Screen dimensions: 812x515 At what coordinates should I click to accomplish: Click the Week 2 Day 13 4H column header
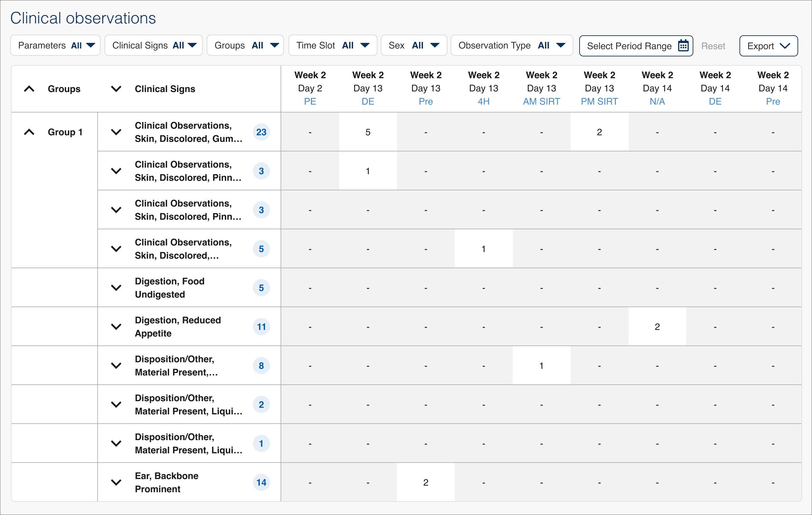click(x=484, y=88)
